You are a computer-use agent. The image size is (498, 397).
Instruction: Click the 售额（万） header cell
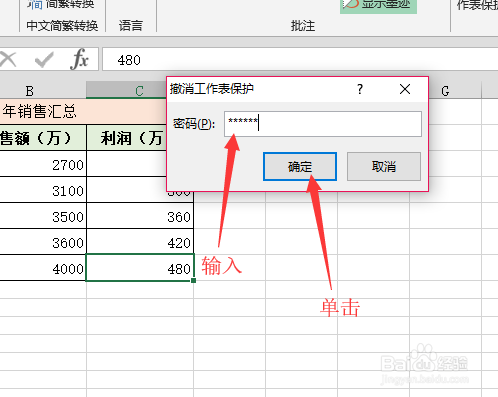43,138
